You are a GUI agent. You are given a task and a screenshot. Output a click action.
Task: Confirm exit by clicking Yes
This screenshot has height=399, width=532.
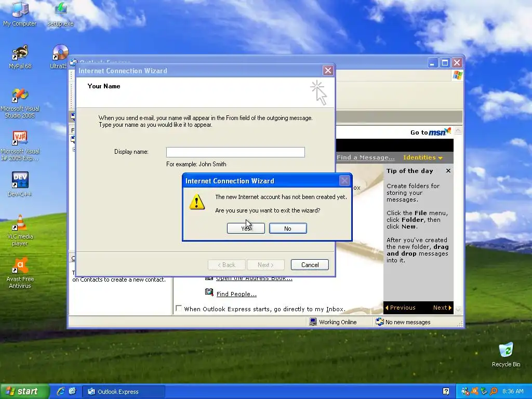(246, 229)
